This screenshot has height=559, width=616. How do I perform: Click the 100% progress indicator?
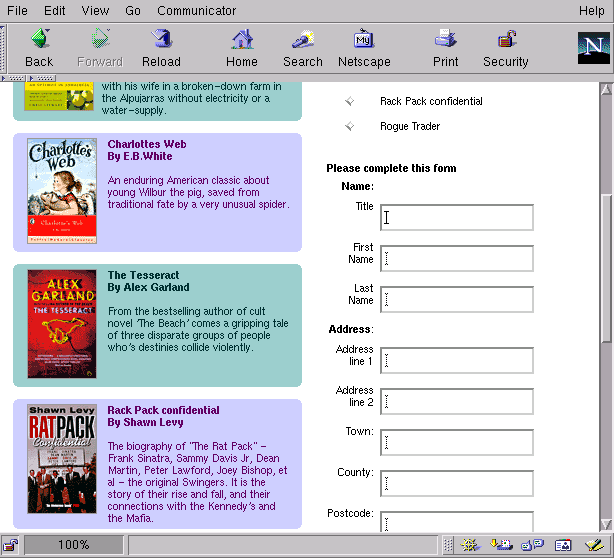pos(74,545)
